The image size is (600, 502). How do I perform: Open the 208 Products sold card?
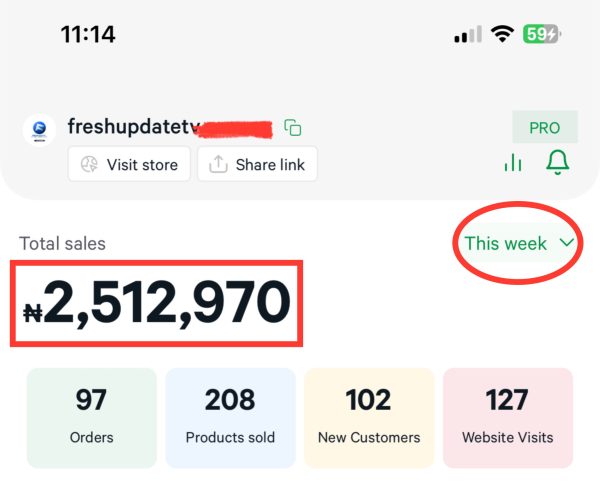[230, 417]
